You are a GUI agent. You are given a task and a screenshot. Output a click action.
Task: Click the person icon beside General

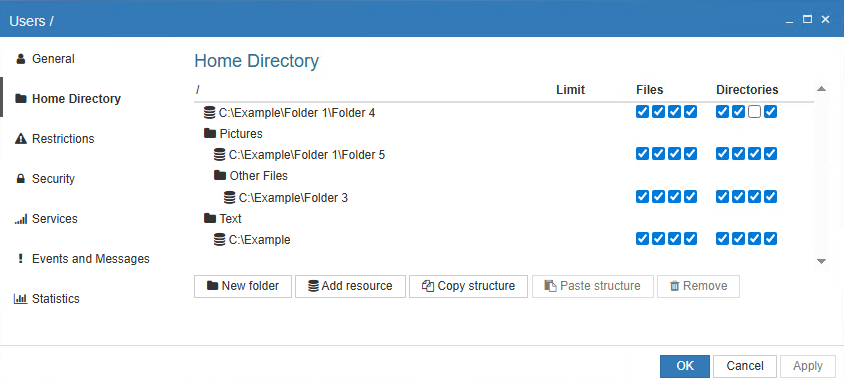coord(20,59)
